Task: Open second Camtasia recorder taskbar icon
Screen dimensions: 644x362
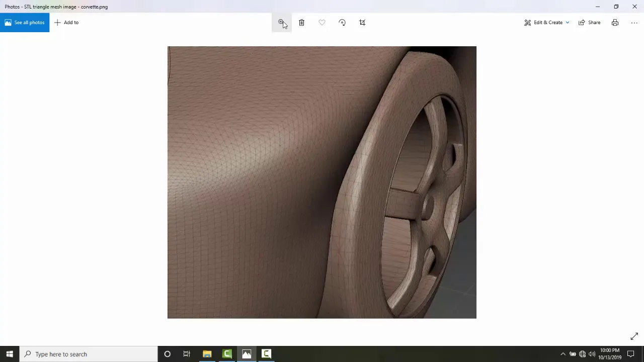Action: (266, 354)
